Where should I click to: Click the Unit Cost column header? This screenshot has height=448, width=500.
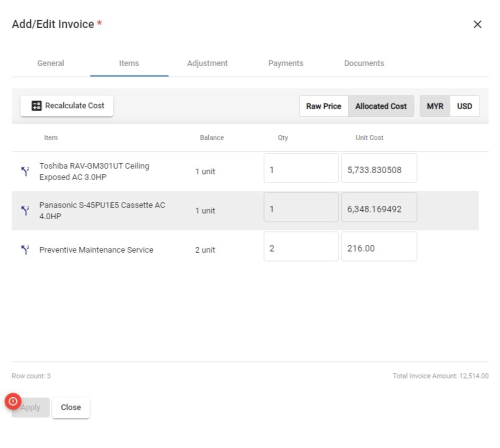[369, 137]
